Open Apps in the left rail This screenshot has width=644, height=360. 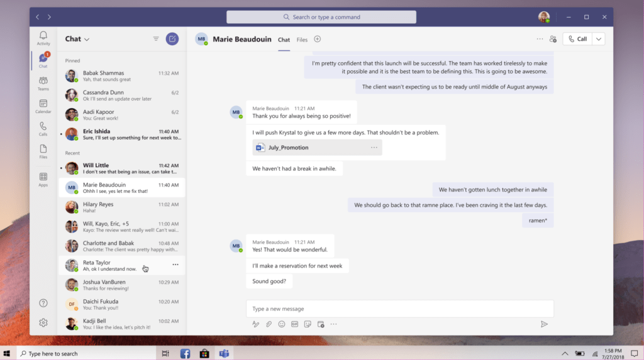point(43,180)
